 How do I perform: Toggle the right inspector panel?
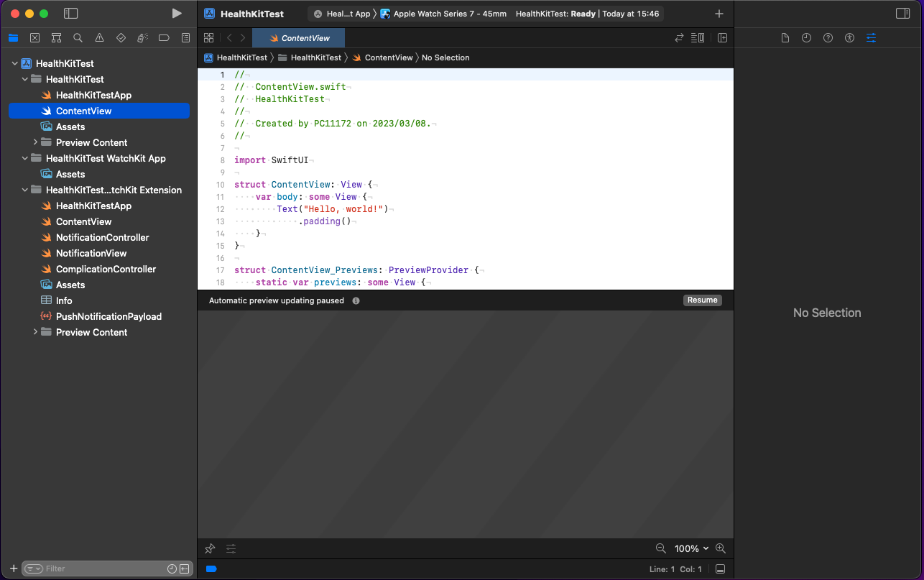point(902,14)
